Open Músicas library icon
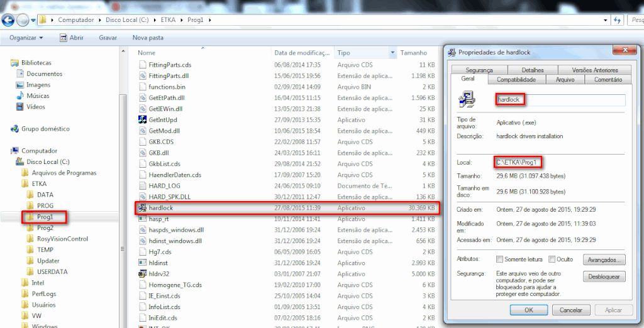644x328 pixels. click(x=19, y=96)
